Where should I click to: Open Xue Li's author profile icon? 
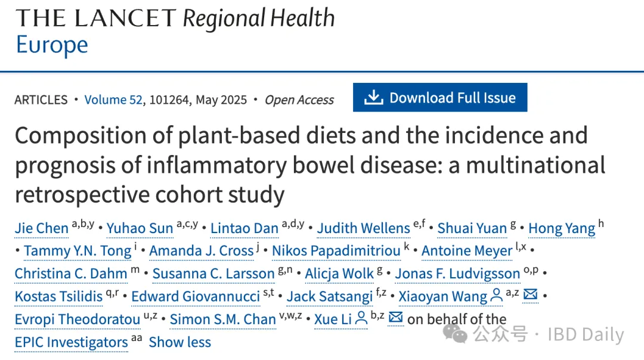[x=361, y=318]
